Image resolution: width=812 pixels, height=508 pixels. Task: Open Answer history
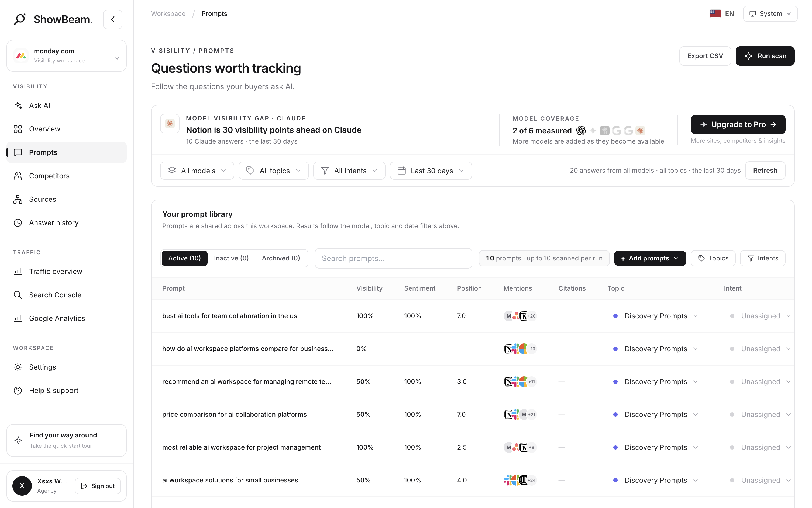(67, 223)
